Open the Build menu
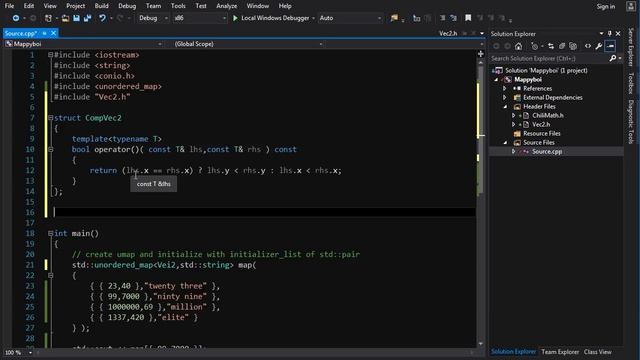The width and height of the screenshot is (640, 360). click(101, 6)
